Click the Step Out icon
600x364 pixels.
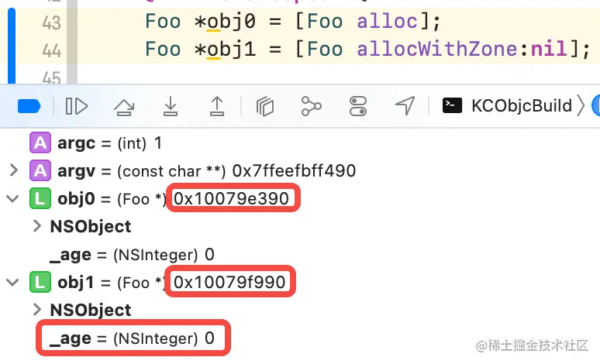pyautogui.click(x=218, y=106)
